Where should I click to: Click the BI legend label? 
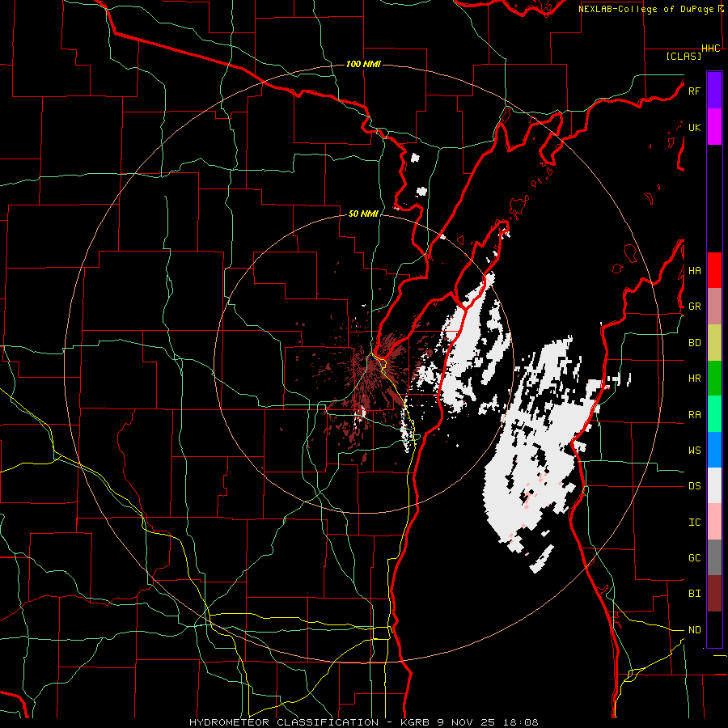pos(694,594)
